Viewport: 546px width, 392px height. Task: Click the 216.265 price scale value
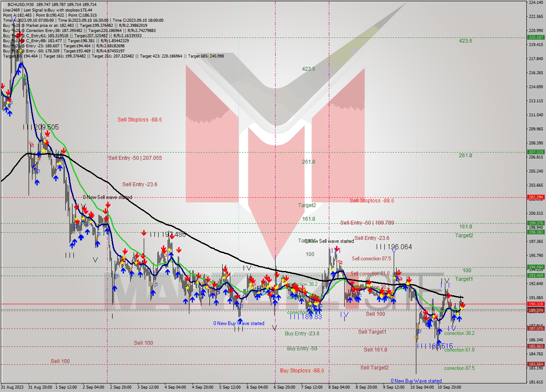coord(536,73)
